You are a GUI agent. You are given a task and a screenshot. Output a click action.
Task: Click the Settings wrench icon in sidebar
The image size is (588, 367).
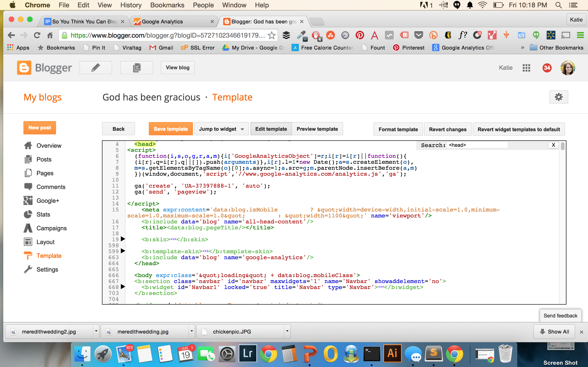point(28,269)
